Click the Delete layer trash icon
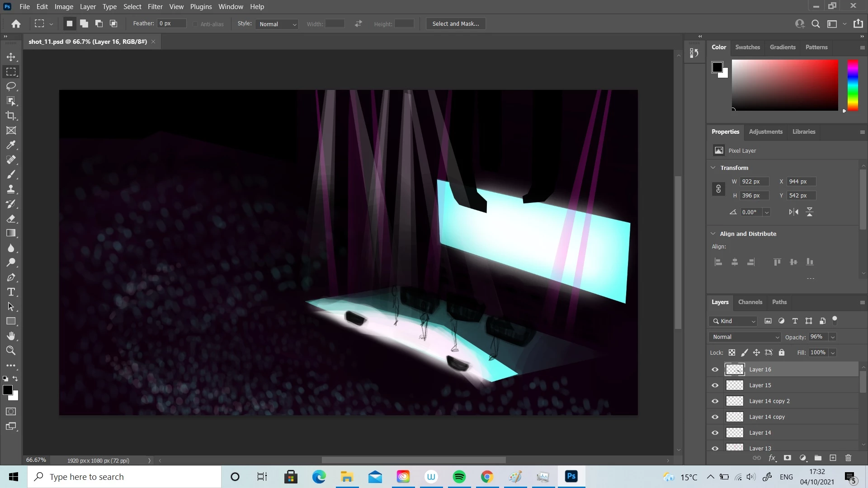 [x=848, y=458]
